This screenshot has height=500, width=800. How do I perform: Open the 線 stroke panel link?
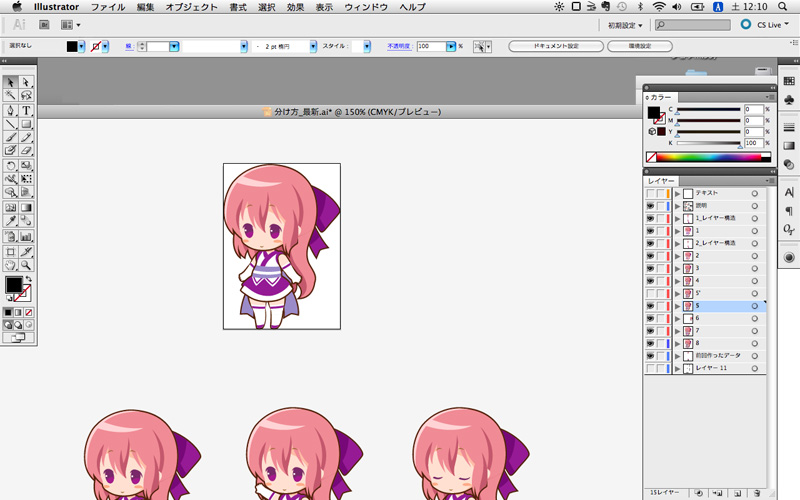[x=130, y=46]
